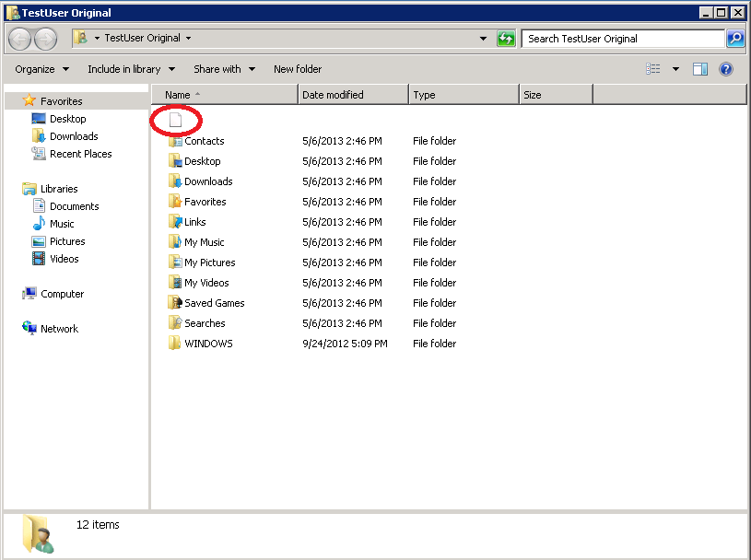This screenshot has height=560, width=751.
Task: Select the Desktop folder icon in file list
Action: pyautogui.click(x=176, y=161)
